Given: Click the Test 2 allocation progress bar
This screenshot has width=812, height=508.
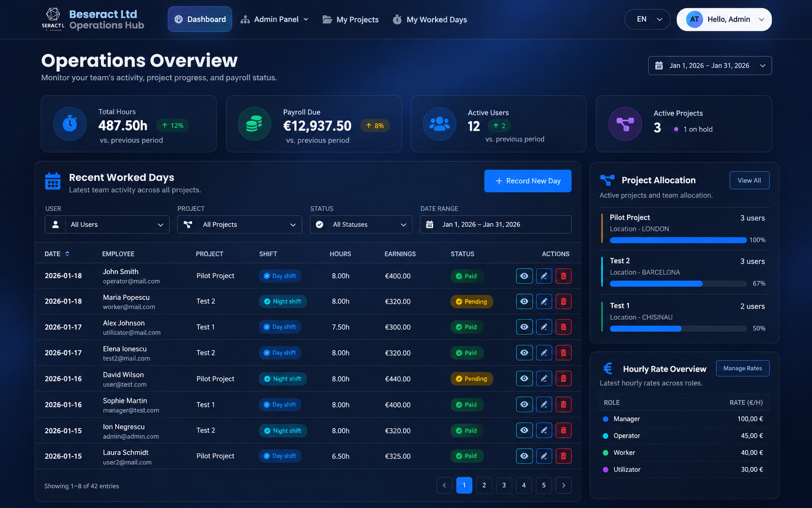Looking at the screenshot, I should [x=678, y=284].
